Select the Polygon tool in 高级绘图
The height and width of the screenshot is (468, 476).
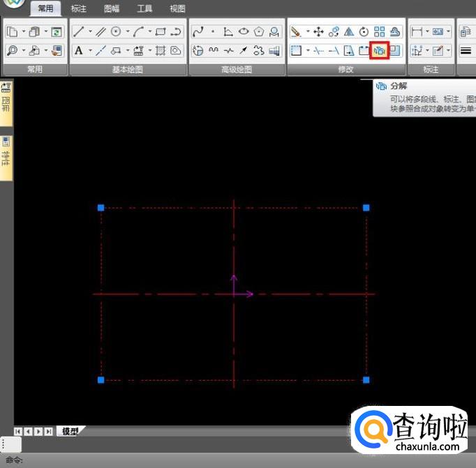coord(259,31)
